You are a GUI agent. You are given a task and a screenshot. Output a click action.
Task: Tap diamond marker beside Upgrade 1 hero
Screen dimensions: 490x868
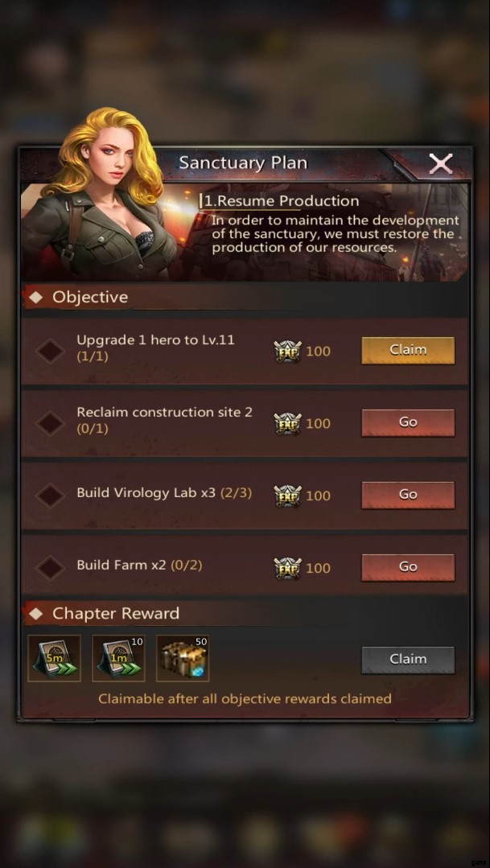coord(50,351)
